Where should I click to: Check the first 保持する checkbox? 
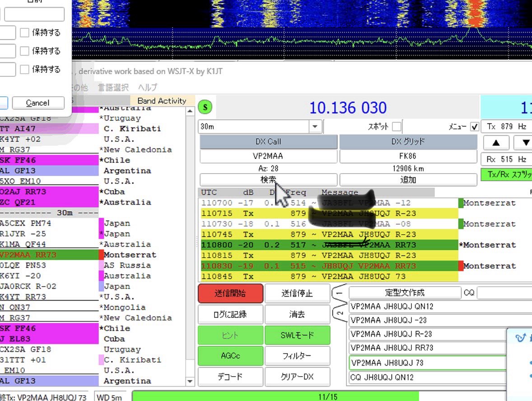coord(24,33)
